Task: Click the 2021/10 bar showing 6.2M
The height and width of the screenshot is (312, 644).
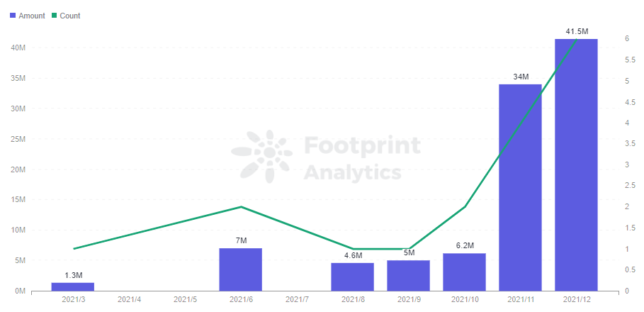Action: [465, 272]
